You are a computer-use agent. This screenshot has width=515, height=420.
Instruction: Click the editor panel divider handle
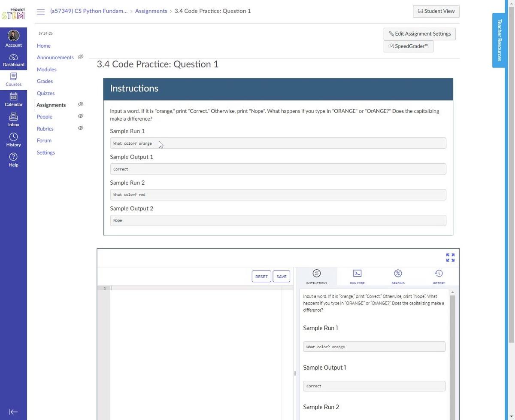[x=294, y=373]
